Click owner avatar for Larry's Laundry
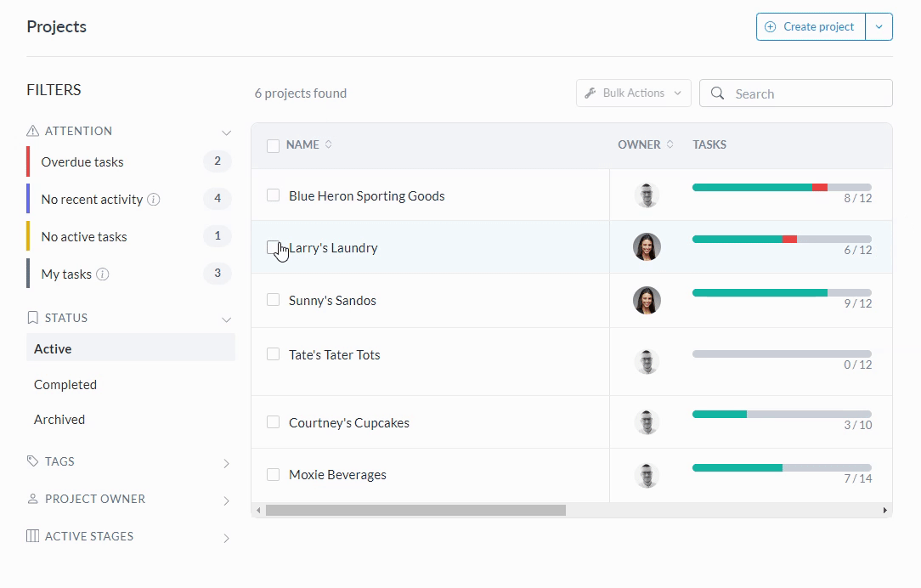 pyautogui.click(x=647, y=247)
